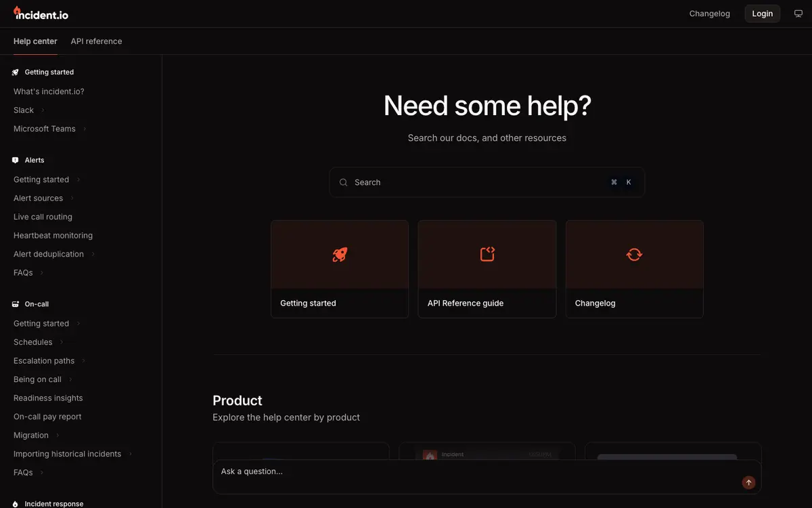This screenshot has height=508, width=812.
Task: Click the Alerts section icon in sidebar
Action: (x=16, y=161)
